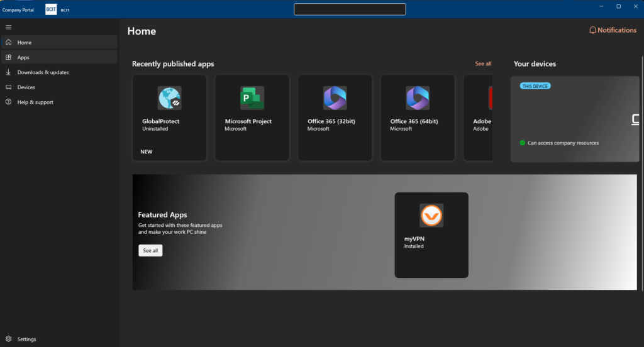Image resolution: width=644 pixels, height=347 pixels.
Task: Click the vertical scrollbar on right edge
Action: [642, 173]
